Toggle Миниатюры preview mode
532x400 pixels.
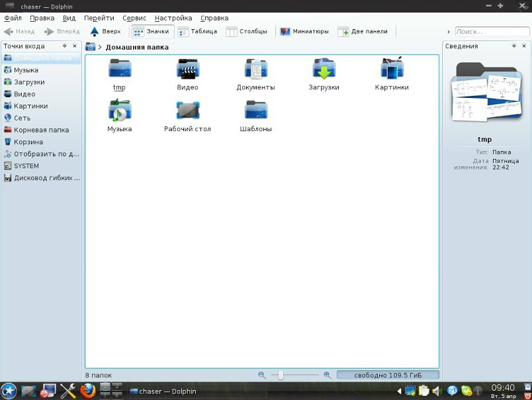coord(304,31)
